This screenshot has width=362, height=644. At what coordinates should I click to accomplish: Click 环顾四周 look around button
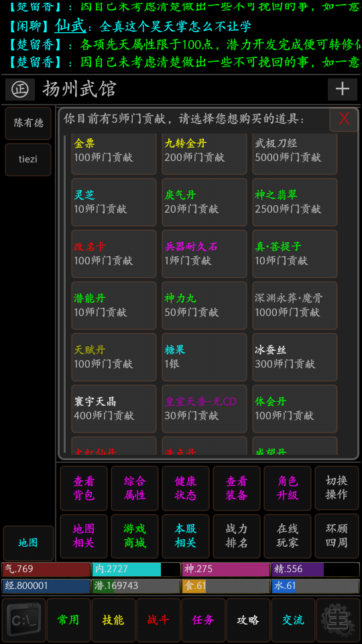click(x=337, y=536)
